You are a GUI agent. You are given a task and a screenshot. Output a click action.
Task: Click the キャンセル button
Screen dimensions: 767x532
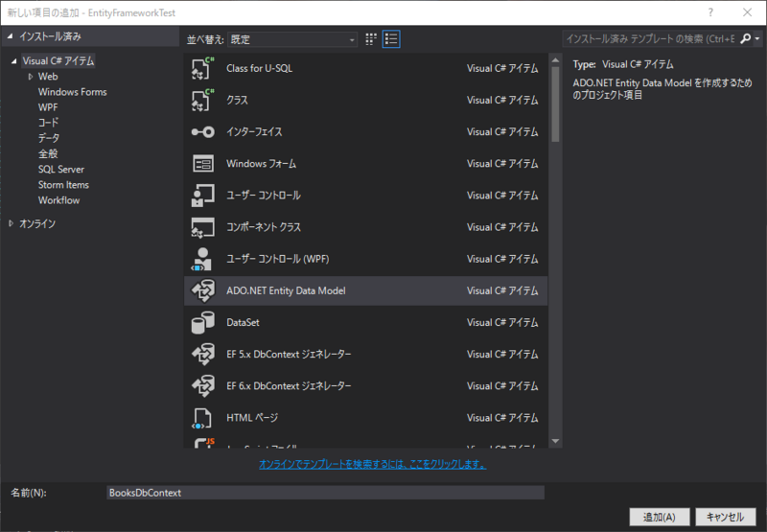[726, 517]
